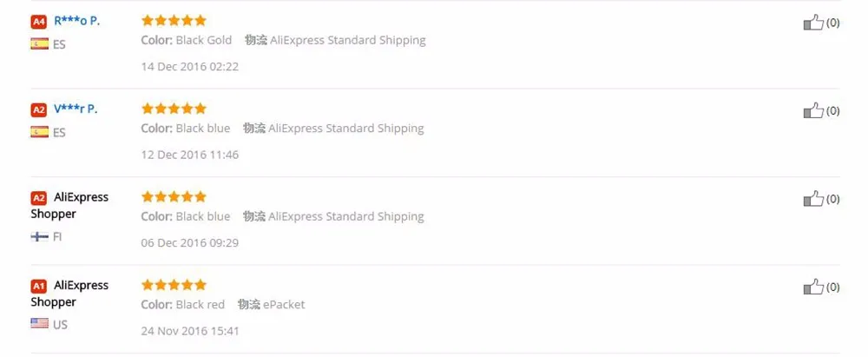Image resolution: width=868 pixels, height=357 pixels.
Task: Select the 'Color: Black Gold' text
Action: (x=187, y=41)
